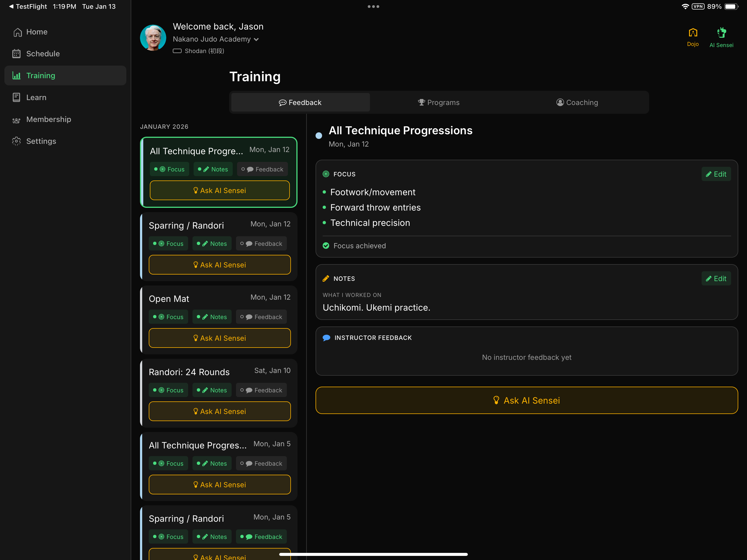Switch to the Programs tab
Image resolution: width=747 pixels, height=560 pixels.
[x=439, y=102]
